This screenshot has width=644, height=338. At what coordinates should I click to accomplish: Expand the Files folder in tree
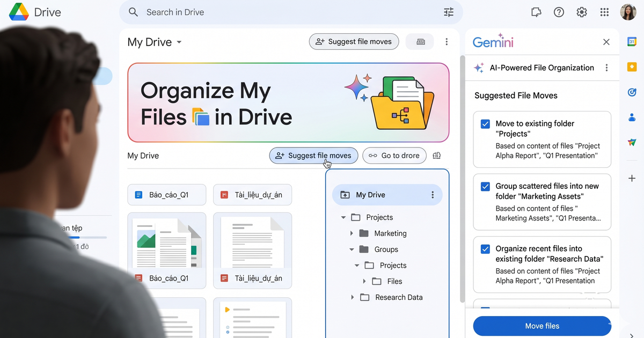[364, 281]
